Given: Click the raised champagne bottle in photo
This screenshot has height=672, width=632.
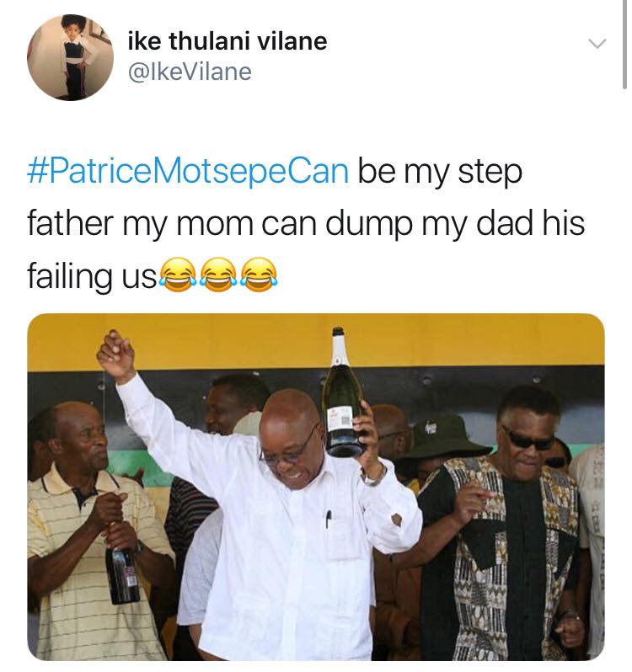Looking at the screenshot, I should 344,392.
